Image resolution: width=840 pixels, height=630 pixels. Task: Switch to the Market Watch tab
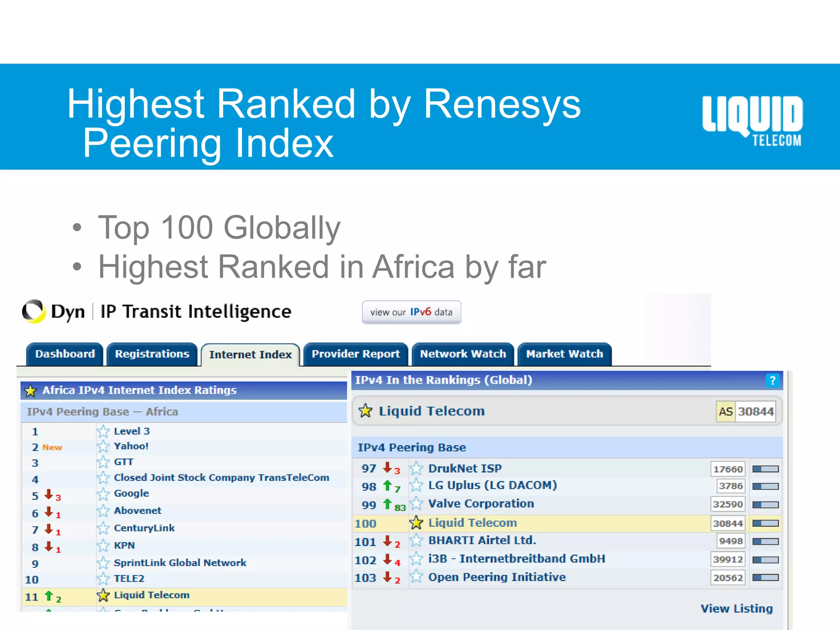565,354
